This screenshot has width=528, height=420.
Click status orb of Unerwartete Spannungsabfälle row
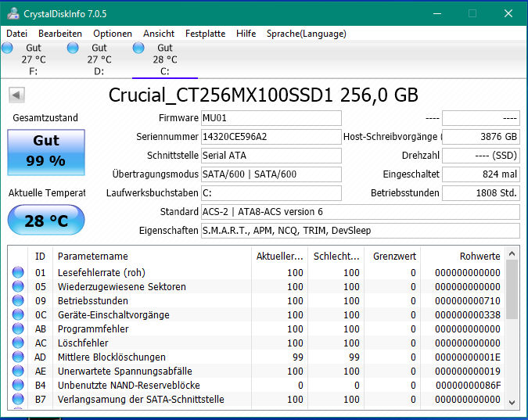[x=18, y=372]
